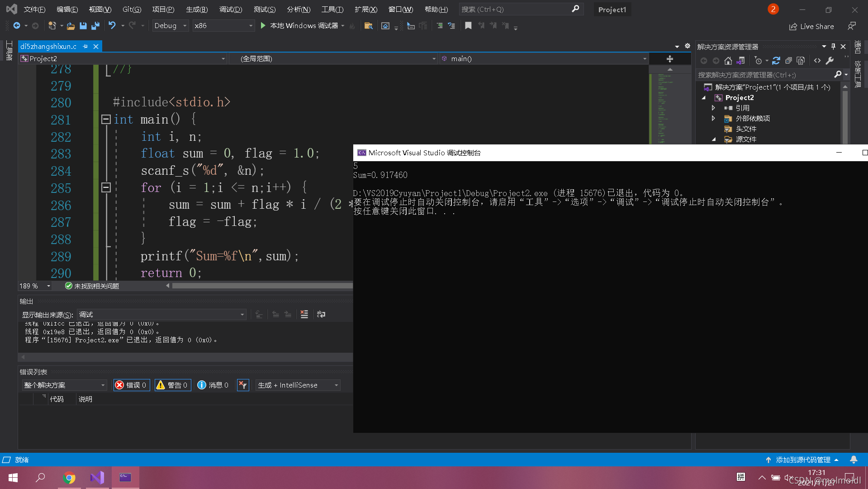Open the notifications badge showing 2
The image size is (868, 489).
pos(773,9)
